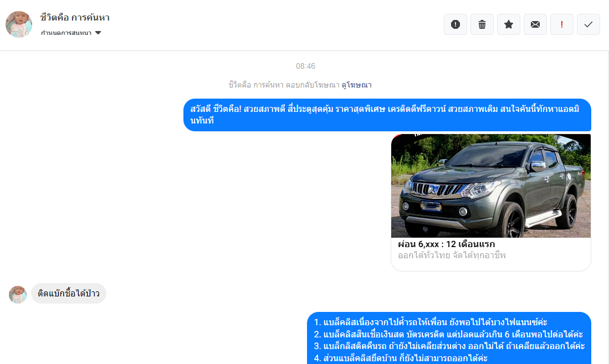This screenshot has width=609, height=364.
Task: Open the กำหนดการสนทนา dropdown
Action: pyautogui.click(x=71, y=33)
